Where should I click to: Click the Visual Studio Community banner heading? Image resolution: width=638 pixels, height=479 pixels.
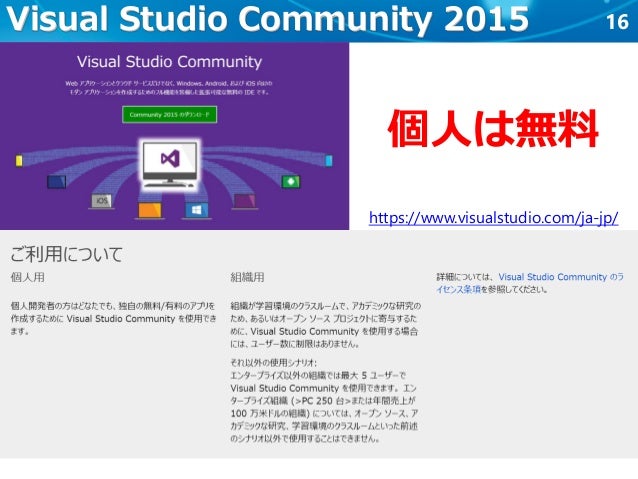(169, 62)
